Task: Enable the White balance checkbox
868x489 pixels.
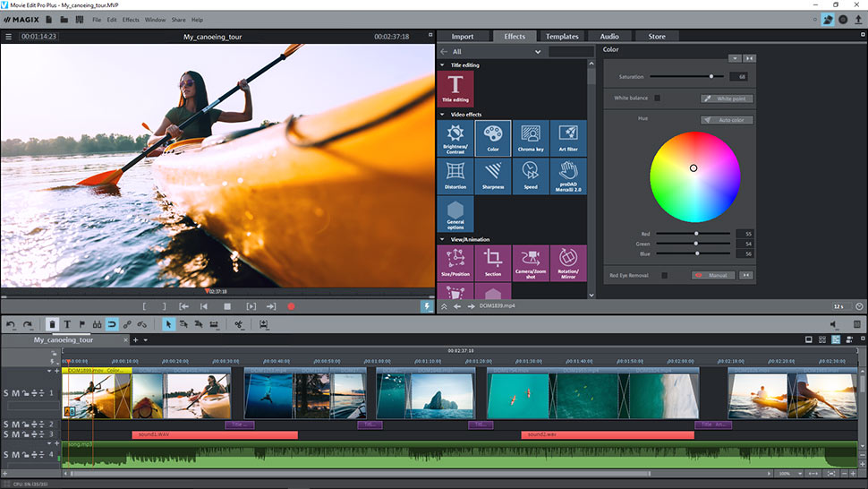Action: pyautogui.click(x=657, y=98)
